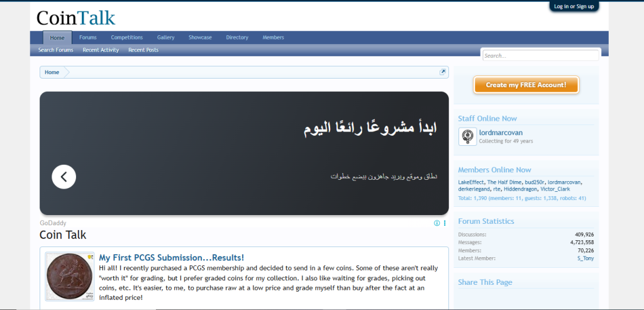Open member derkerlegand's profile
The width and height of the screenshot is (644, 310).
474,189
